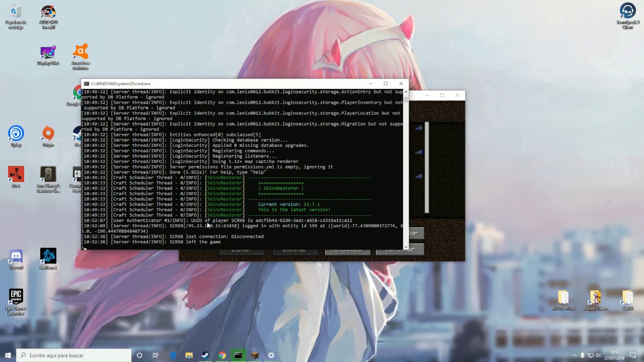Open Task View on the taskbar
Viewport: 644px width, 362px height.
(155, 355)
